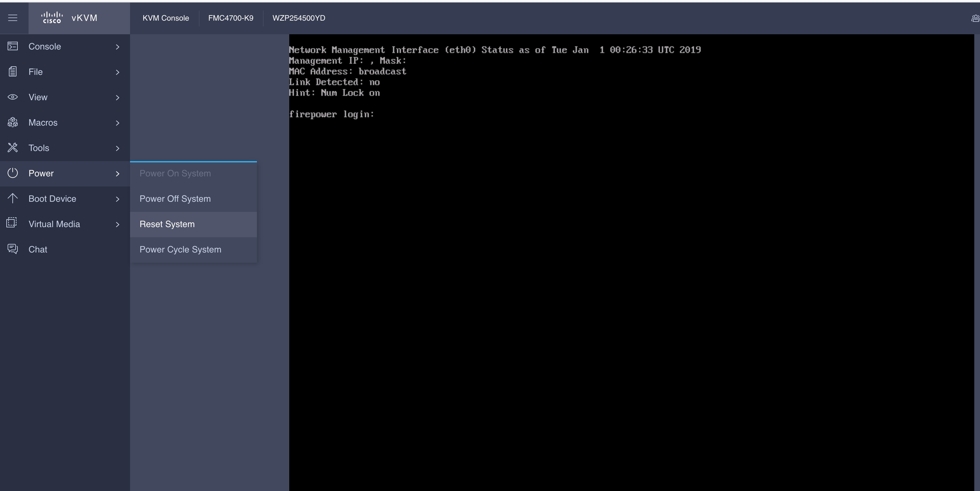Open the Macros icon
The image size is (980, 491).
pos(13,122)
